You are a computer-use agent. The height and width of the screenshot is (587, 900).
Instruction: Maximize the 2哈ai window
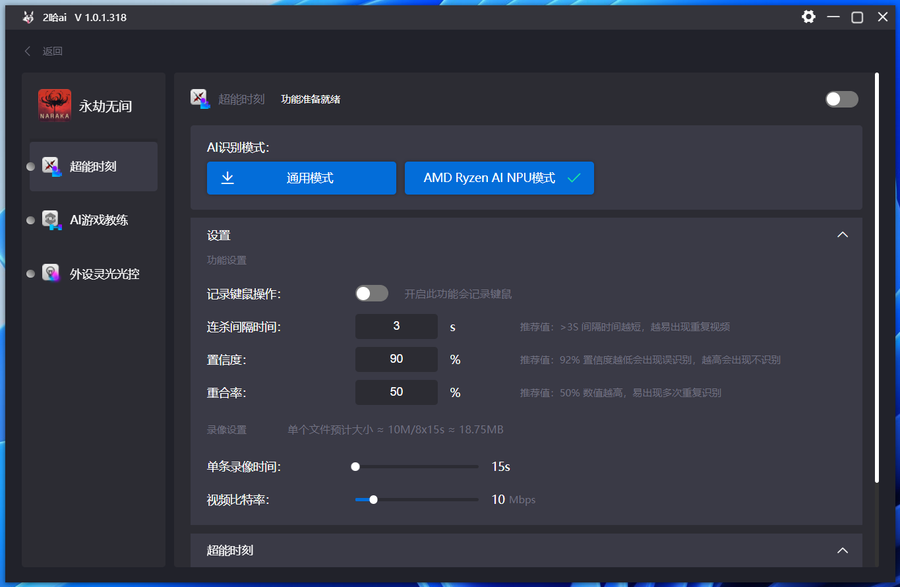tap(857, 17)
